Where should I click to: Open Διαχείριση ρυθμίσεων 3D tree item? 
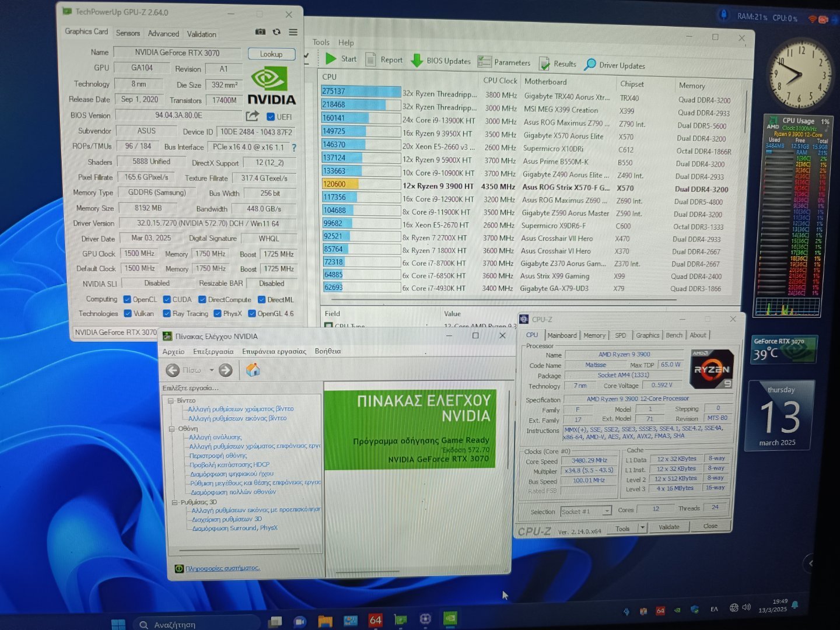[227, 519]
